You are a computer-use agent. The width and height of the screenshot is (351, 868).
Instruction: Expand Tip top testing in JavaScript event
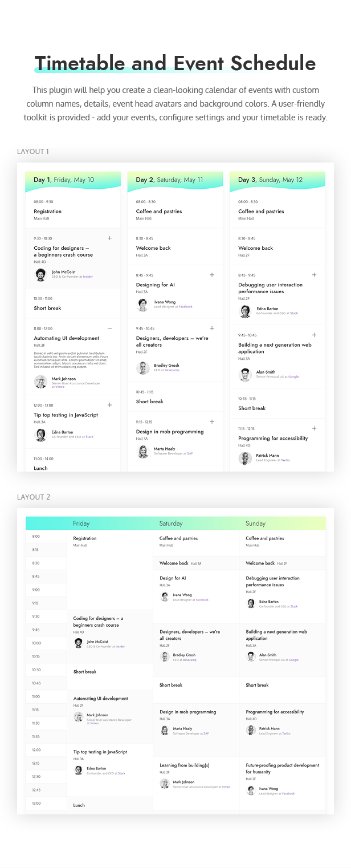pos(110,405)
